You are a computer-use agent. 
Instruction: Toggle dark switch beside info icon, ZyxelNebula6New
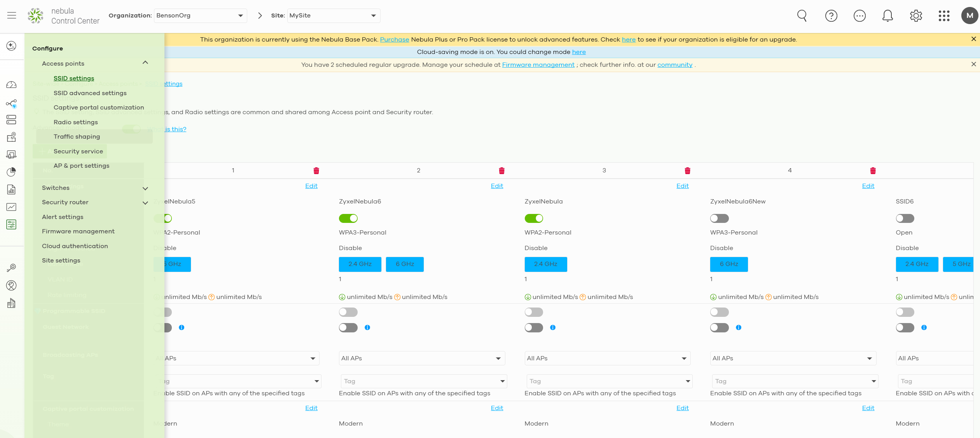pos(719,328)
